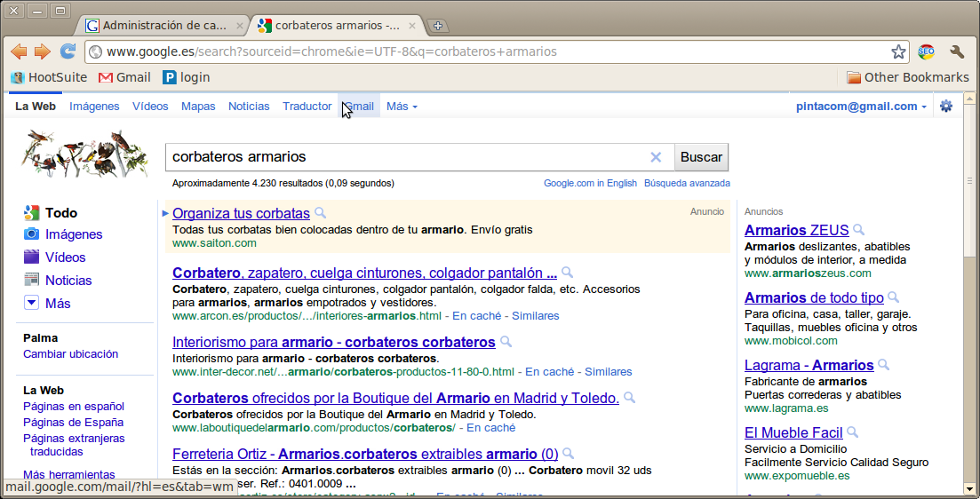Open Google search settings gear icon
This screenshot has width=980, height=499.
click(x=945, y=107)
